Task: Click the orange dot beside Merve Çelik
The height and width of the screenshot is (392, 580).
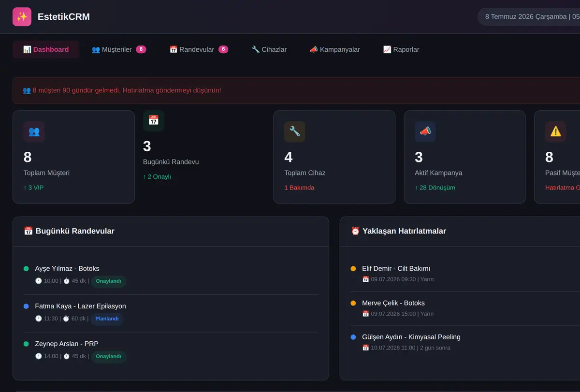Action: click(x=353, y=303)
